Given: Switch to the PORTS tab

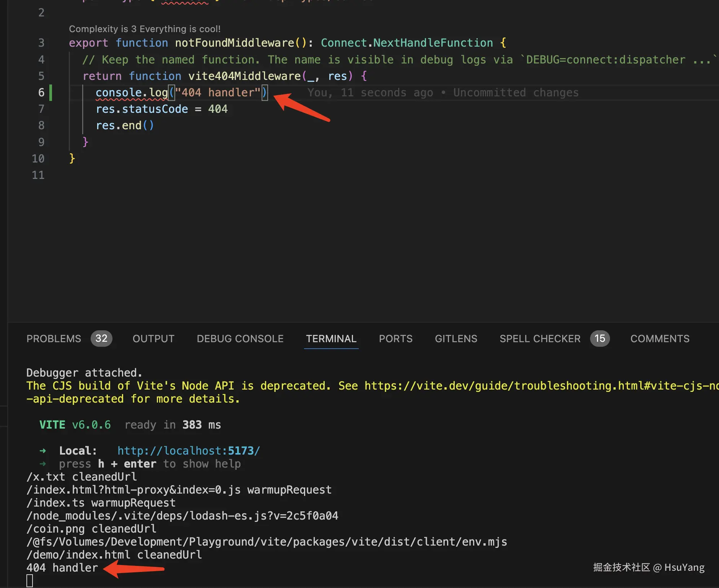Looking at the screenshot, I should click(396, 339).
